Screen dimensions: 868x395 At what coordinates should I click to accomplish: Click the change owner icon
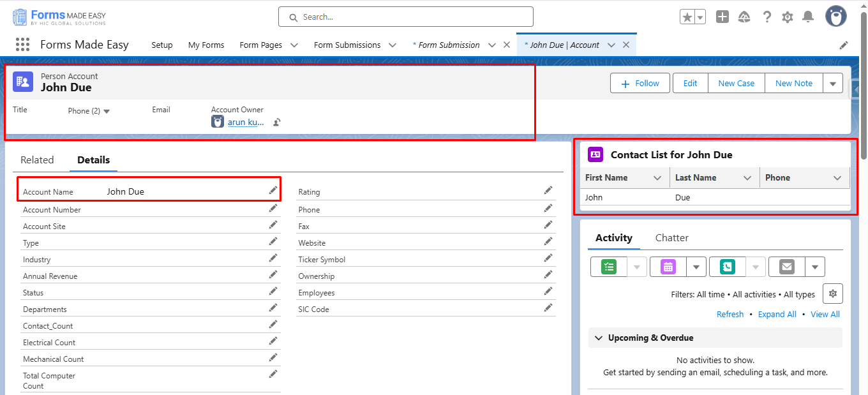coord(277,123)
